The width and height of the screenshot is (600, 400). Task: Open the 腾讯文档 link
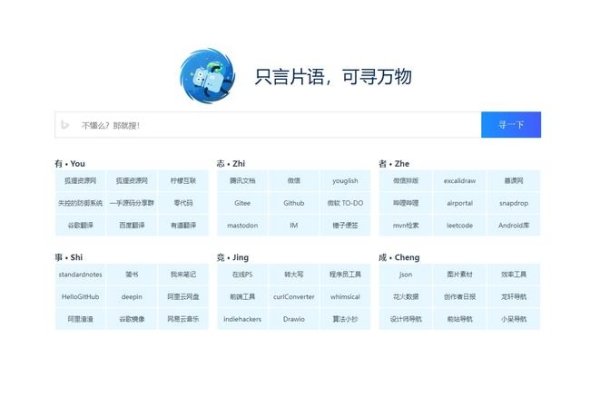pos(242,181)
